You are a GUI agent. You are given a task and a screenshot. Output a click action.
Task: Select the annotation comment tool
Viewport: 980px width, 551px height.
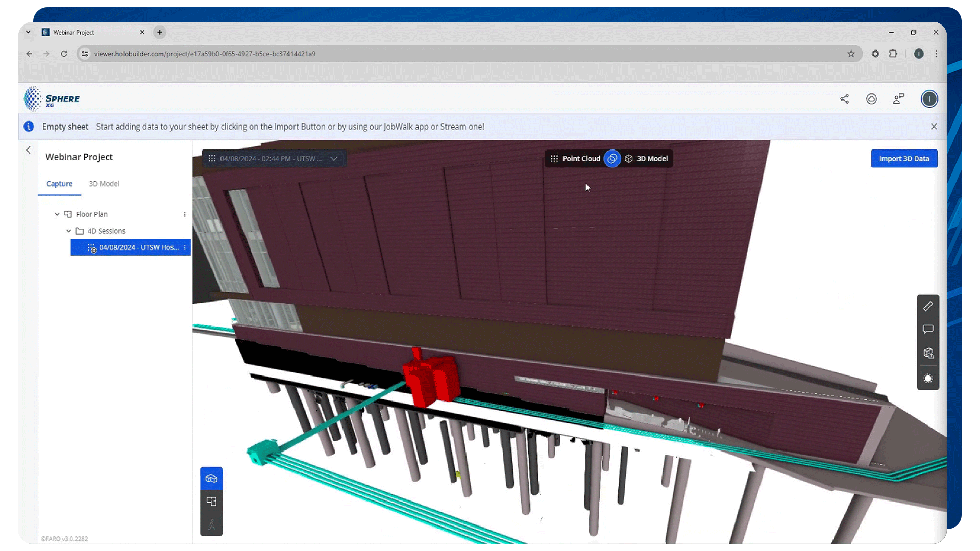point(928,330)
